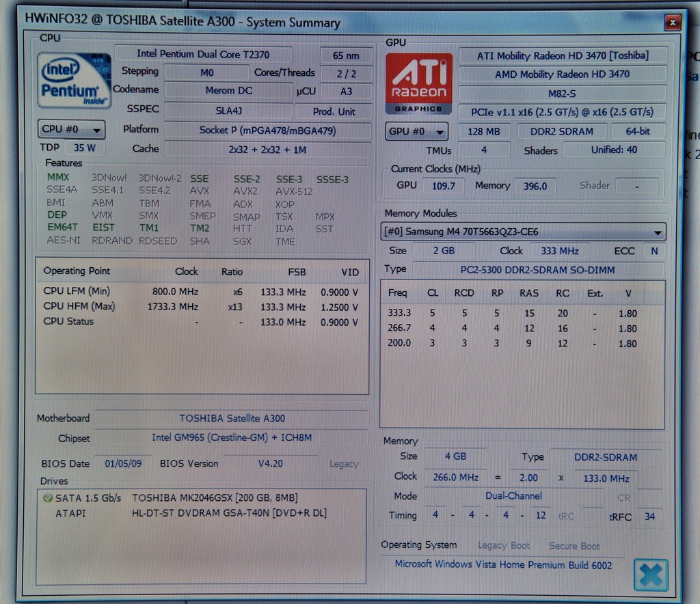Click the TM2 feature flag
Image resolution: width=700 pixels, height=604 pixels.
click(x=200, y=228)
